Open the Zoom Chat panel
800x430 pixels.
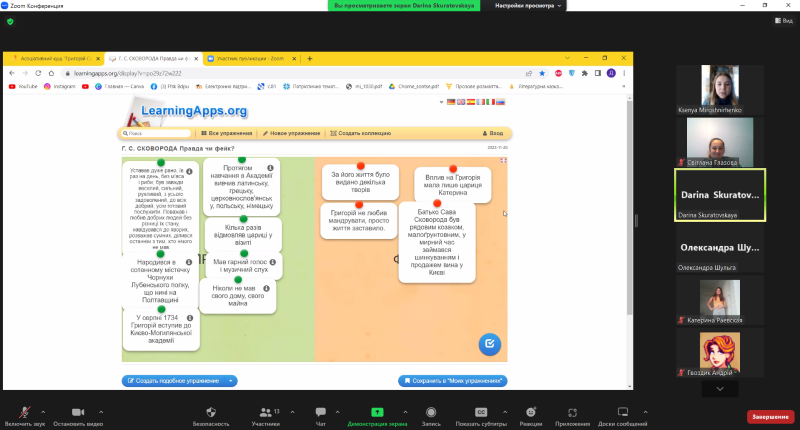(x=320, y=415)
